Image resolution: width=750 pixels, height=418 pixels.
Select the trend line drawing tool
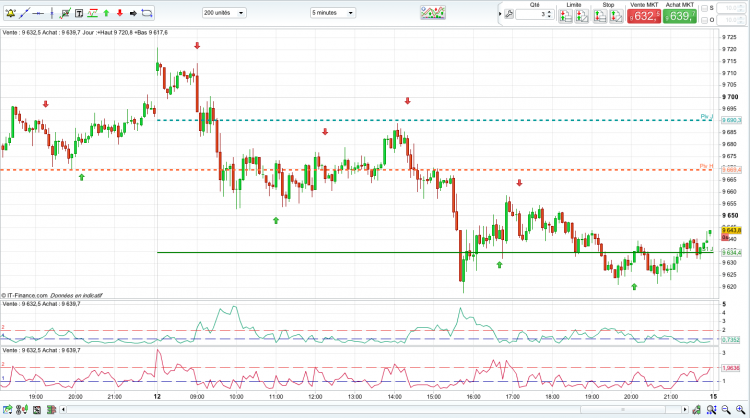tap(24, 13)
